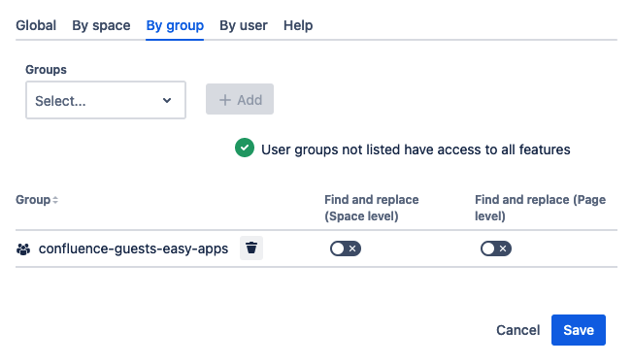Click the Add group button
This screenshot has height=364, width=633.
[x=240, y=99]
